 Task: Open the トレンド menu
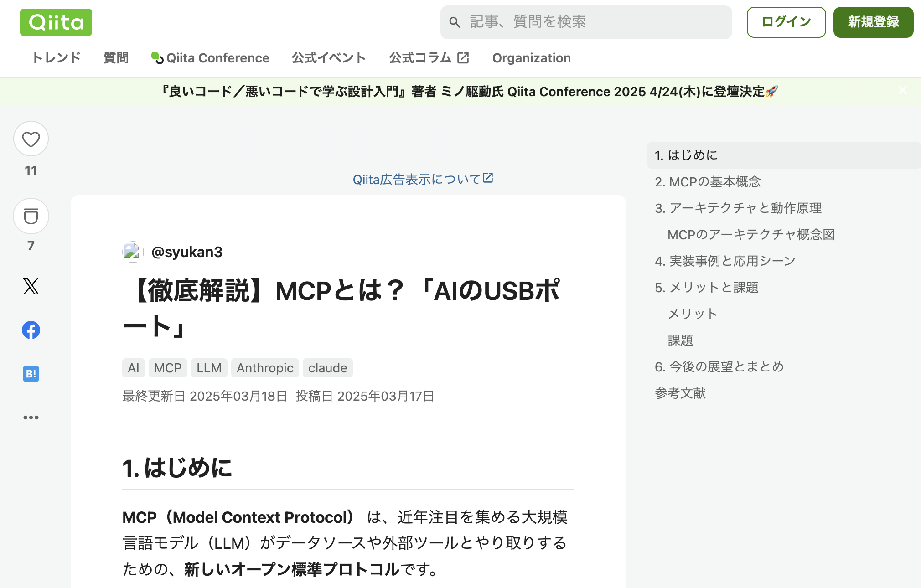[x=57, y=58]
